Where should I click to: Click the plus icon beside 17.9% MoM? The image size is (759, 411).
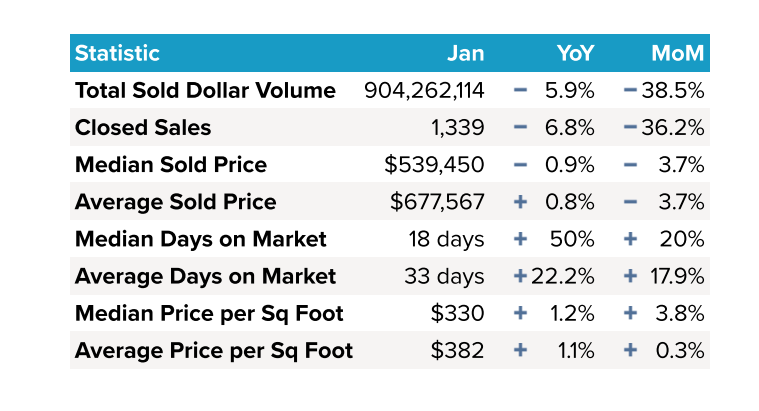pyautogui.click(x=629, y=276)
